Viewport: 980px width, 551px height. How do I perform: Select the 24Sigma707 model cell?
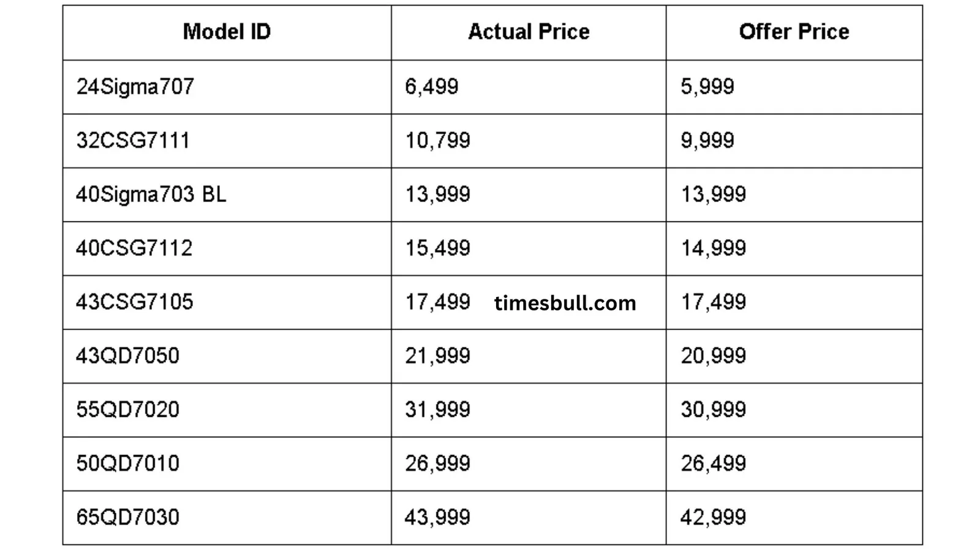coord(227,87)
